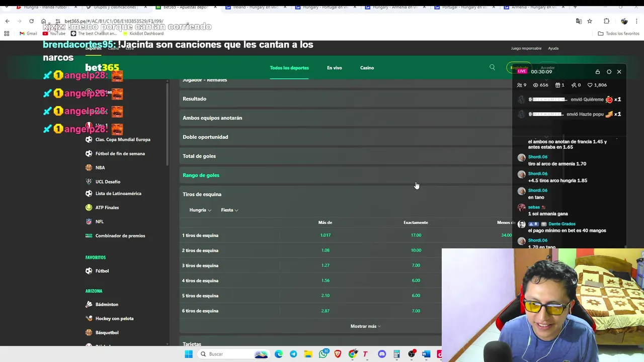The height and width of the screenshot is (362, 644).
Task: Click the likes heart counter in overlay
Action: pyautogui.click(x=598, y=85)
